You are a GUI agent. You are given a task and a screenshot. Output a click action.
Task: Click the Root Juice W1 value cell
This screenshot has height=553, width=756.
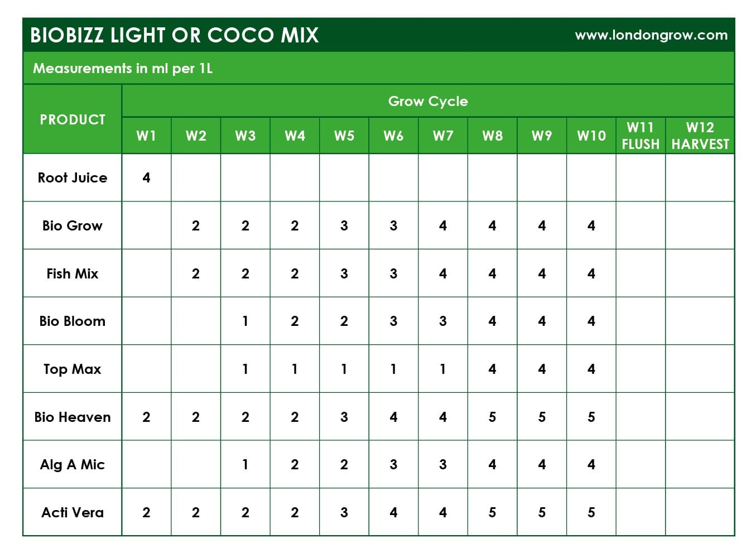click(146, 177)
